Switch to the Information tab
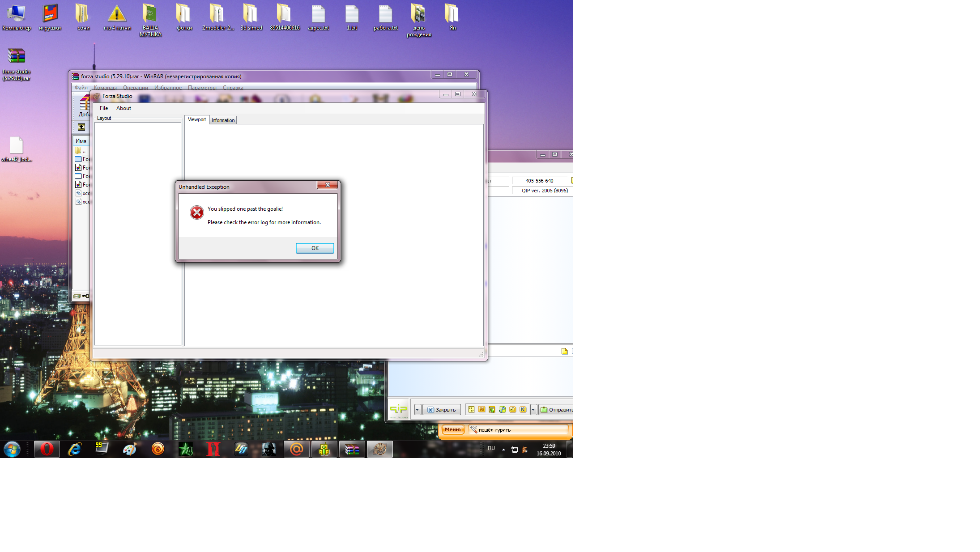This screenshot has height=552, width=980. point(223,120)
